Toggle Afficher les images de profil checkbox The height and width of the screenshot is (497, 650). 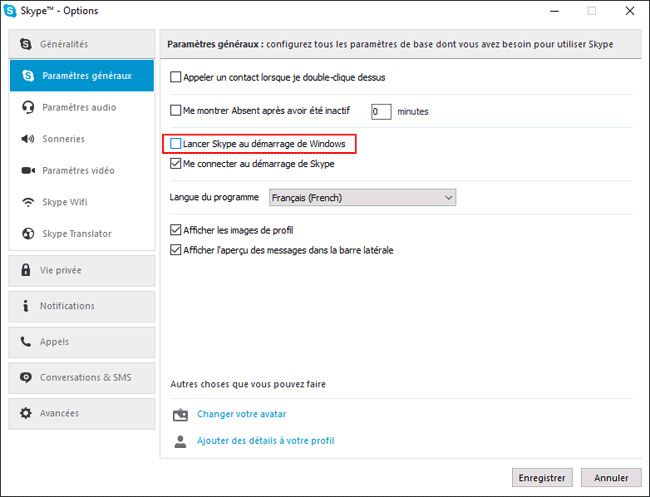[x=176, y=230]
